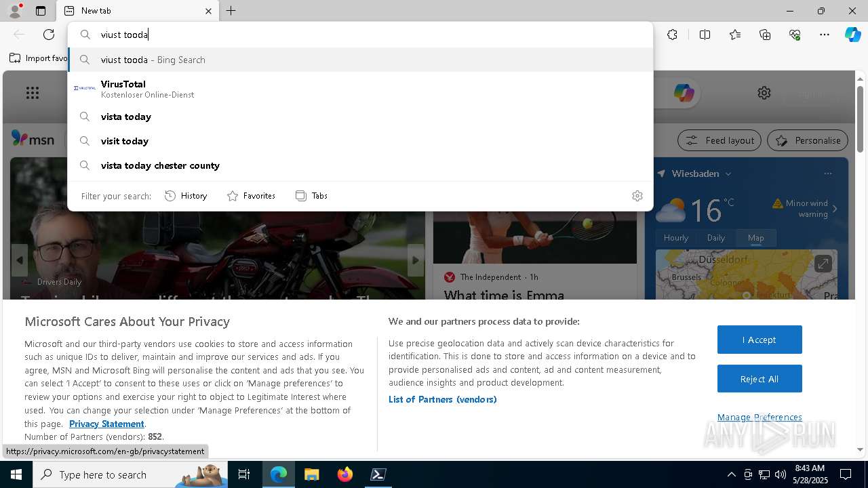Select 'viust tooda - Bing Search' suggestion
This screenshot has height=488, width=868.
tap(360, 60)
